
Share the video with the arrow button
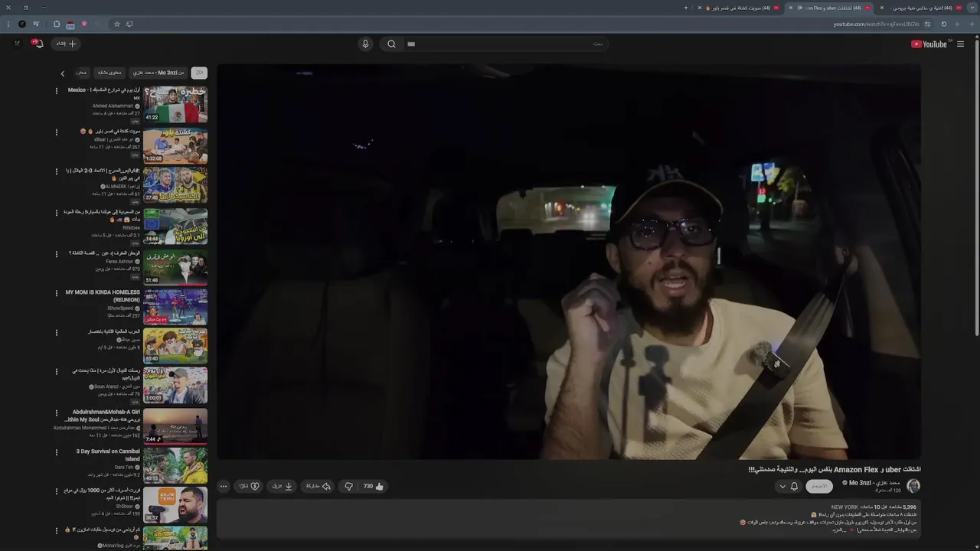(x=318, y=486)
